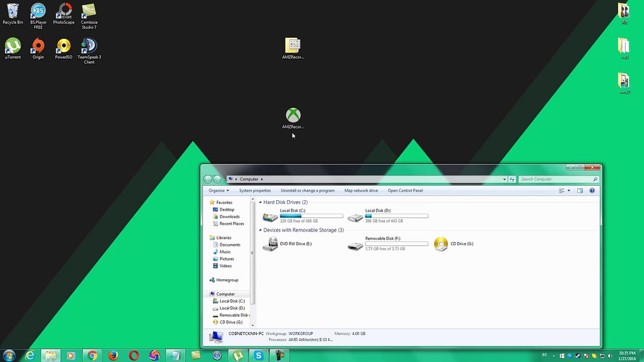
Task: Open the change view dropdown arrow
Action: 569,191
